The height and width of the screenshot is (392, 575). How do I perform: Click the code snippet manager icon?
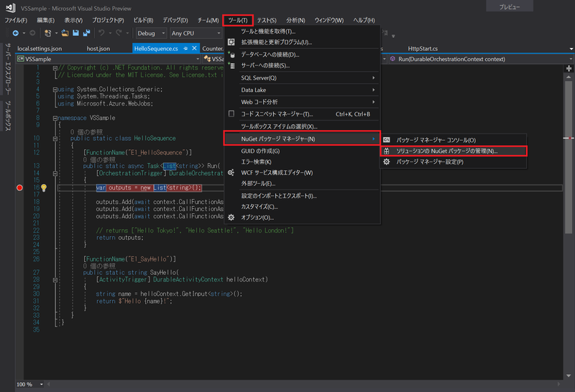point(231,114)
